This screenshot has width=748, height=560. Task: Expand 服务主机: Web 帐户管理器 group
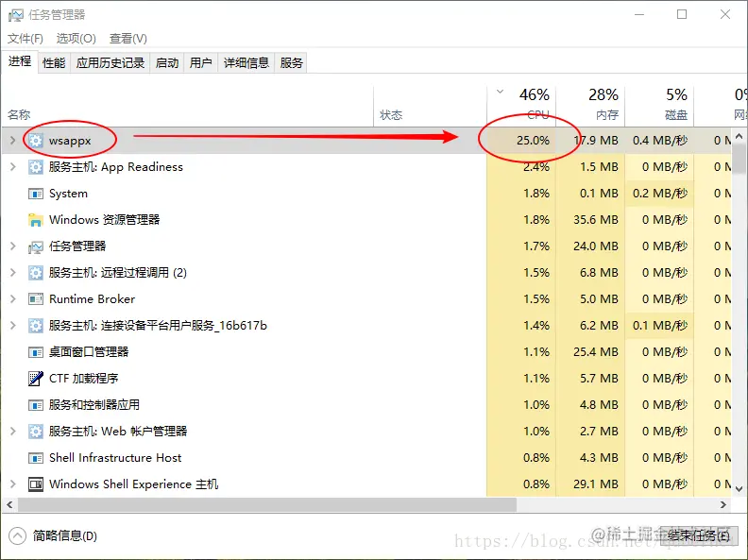(13, 432)
